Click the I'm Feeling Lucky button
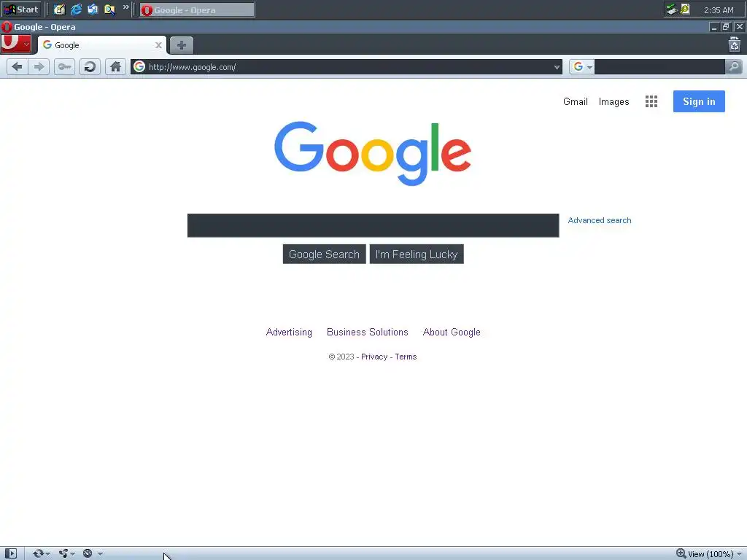Image resolution: width=747 pixels, height=560 pixels. (417, 254)
